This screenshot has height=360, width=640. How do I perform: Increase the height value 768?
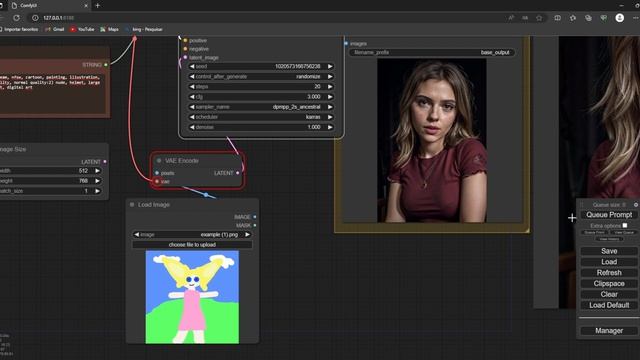point(97,181)
